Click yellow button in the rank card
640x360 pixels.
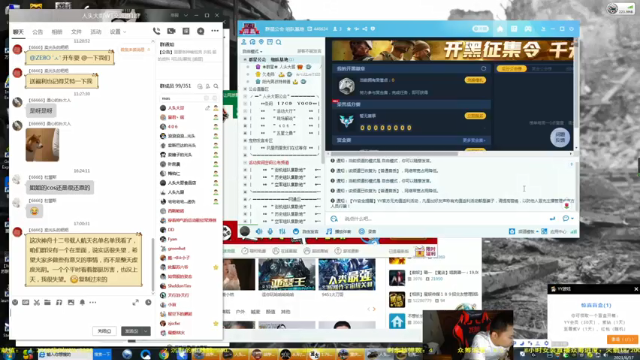tap(475, 116)
